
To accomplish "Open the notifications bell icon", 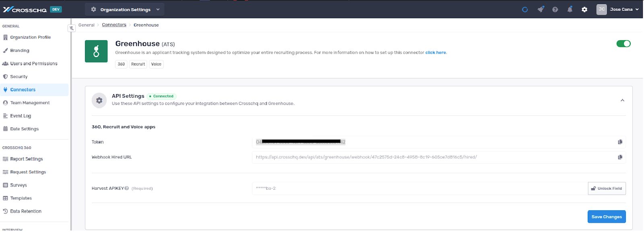I will coord(570,9).
